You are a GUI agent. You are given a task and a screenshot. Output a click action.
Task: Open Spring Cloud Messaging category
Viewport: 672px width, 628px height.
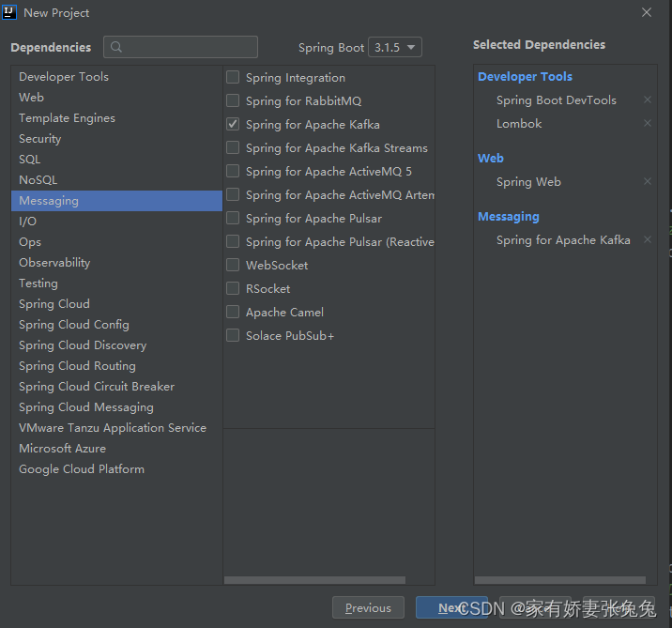[x=116, y=406]
